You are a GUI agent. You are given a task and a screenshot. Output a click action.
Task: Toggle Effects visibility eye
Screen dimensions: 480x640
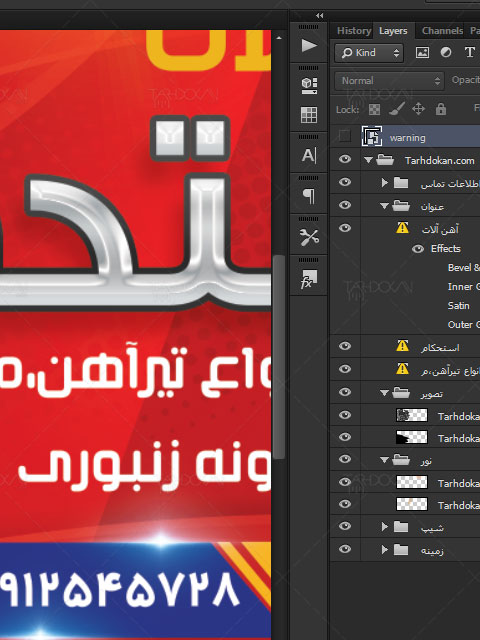(x=418, y=249)
